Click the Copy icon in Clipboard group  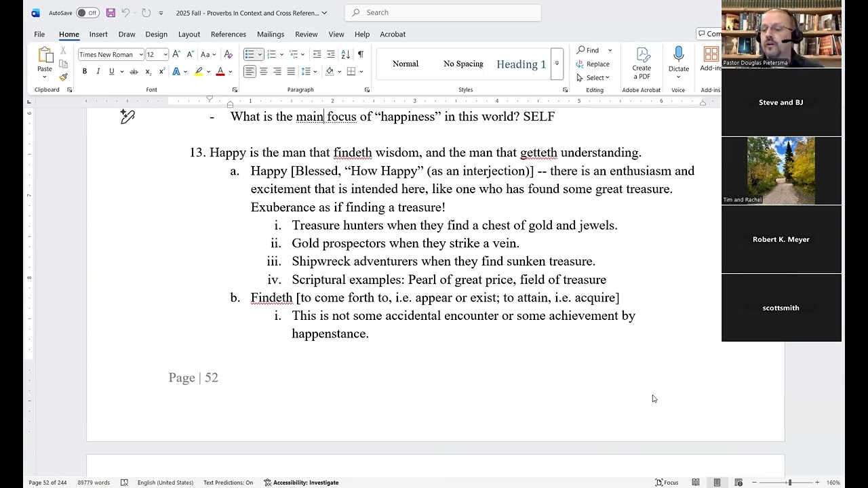point(63,64)
